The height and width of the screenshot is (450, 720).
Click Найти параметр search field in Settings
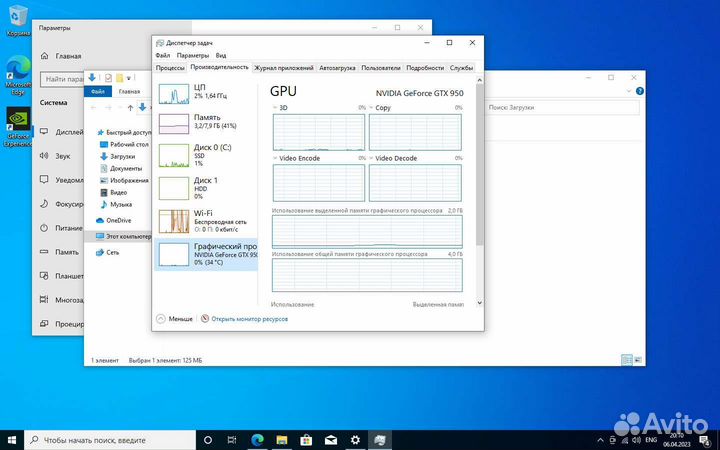pos(62,79)
